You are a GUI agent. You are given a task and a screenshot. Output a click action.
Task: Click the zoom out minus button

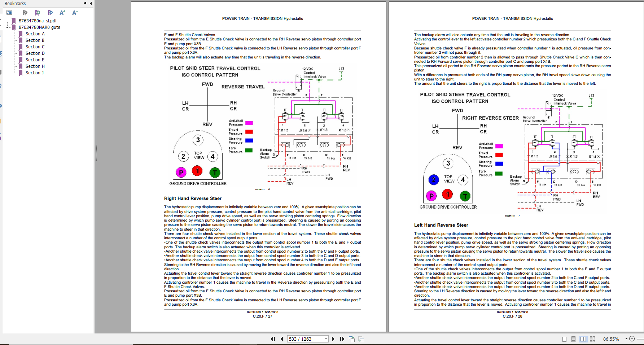(x=632, y=339)
